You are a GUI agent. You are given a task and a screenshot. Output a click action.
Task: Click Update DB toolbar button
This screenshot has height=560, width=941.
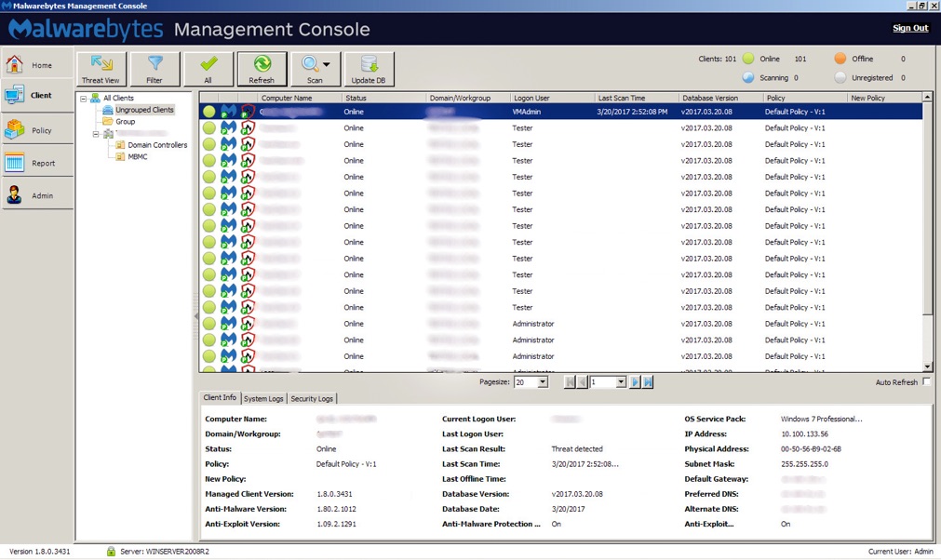click(x=370, y=68)
